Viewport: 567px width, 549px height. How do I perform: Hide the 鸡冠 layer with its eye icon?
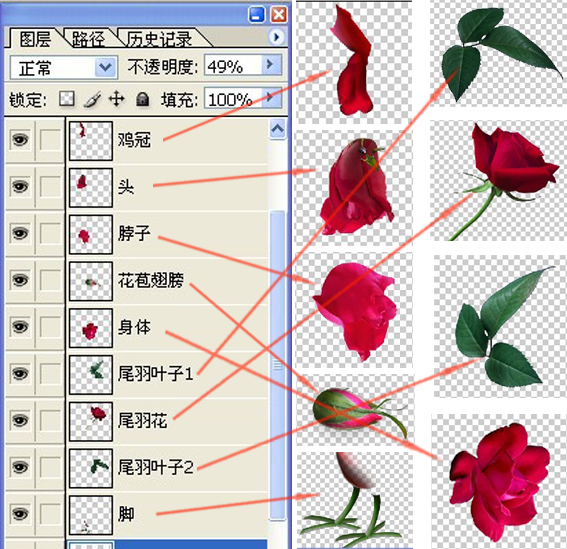click(x=20, y=140)
